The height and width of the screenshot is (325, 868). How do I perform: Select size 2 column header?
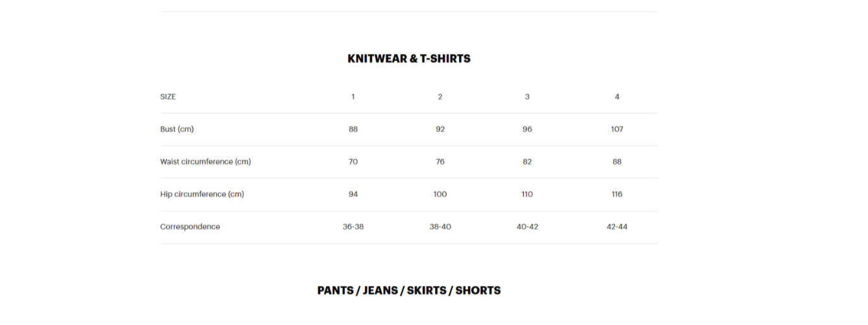click(x=440, y=97)
